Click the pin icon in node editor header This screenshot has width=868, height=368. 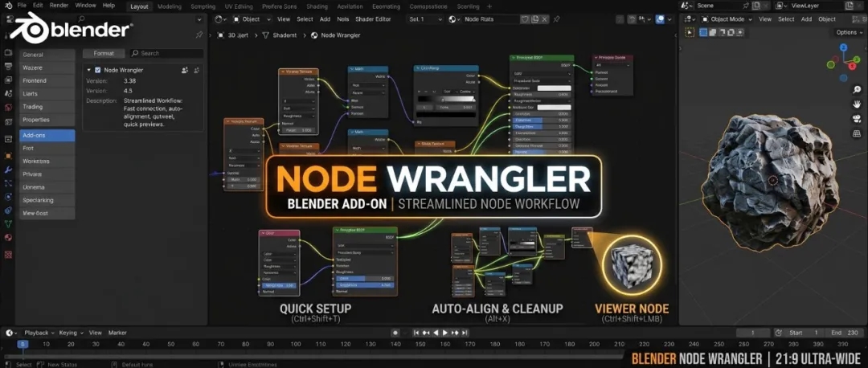tap(556, 18)
